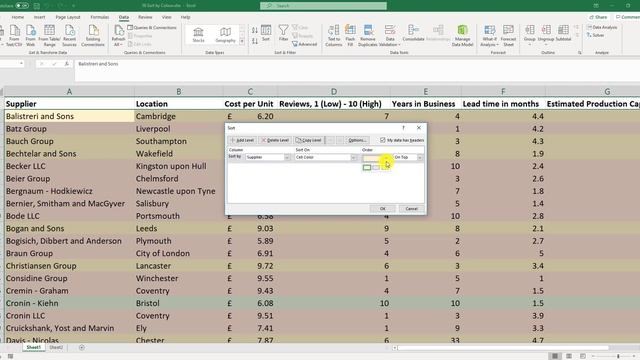Viewport: 640px width, 360px height.
Task: Open Queries & Connections pane
Action: tap(152, 27)
